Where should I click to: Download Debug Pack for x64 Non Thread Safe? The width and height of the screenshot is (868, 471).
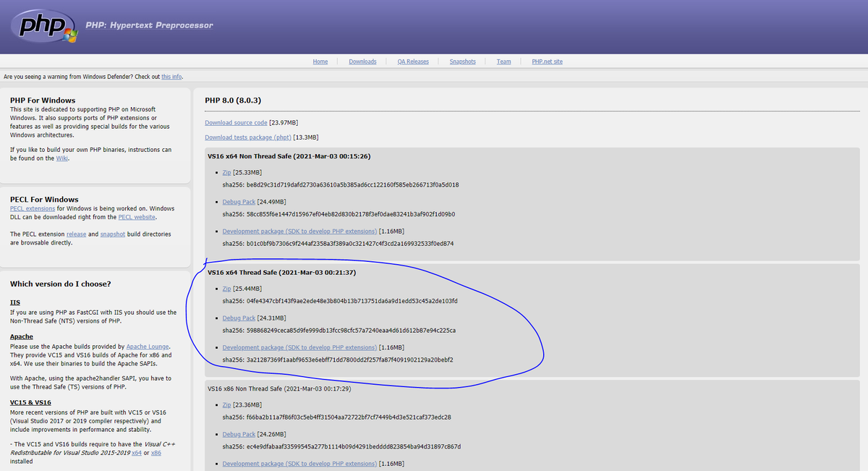pos(239,202)
